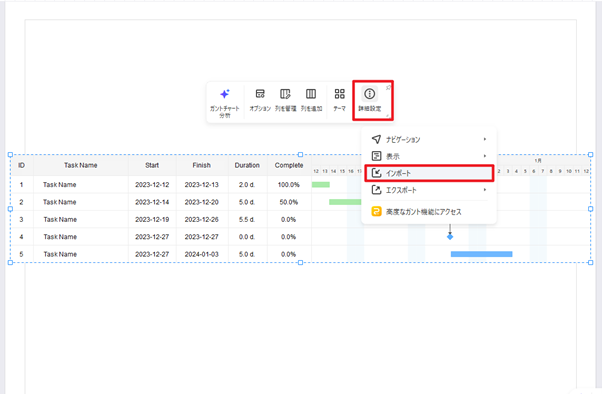Select the blue Gantt bar for task 5
This screenshot has width=602, height=394.
481,254
